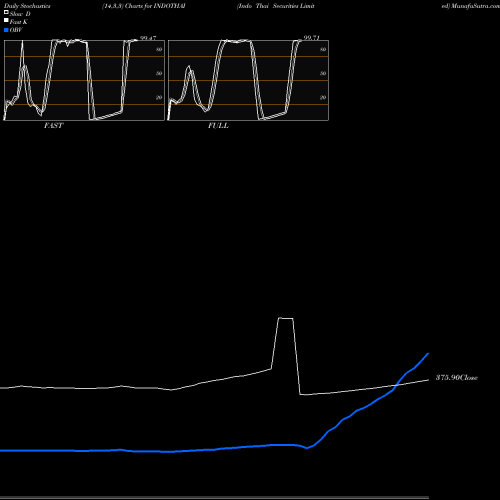Click the 20 level label in FAST chart
500x500 pixels.
tap(159, 97)
